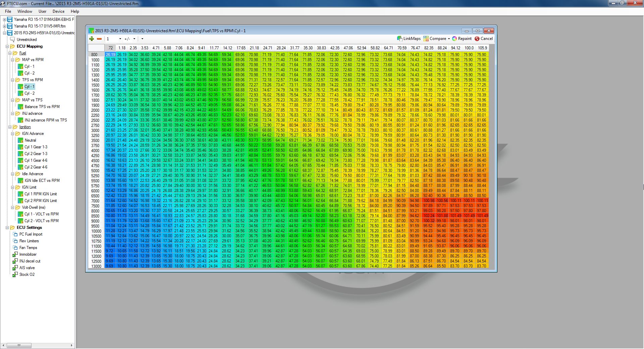Collapse the Fuel folder

point(10,53)
